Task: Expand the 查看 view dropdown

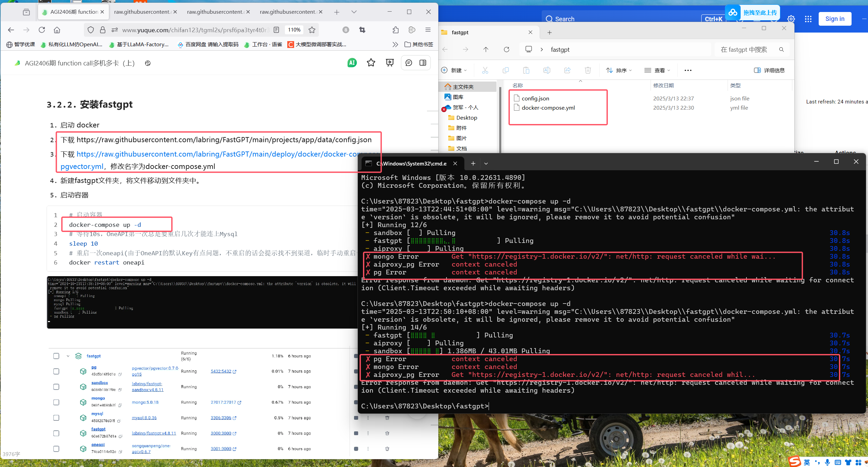Action: point(657,70)
